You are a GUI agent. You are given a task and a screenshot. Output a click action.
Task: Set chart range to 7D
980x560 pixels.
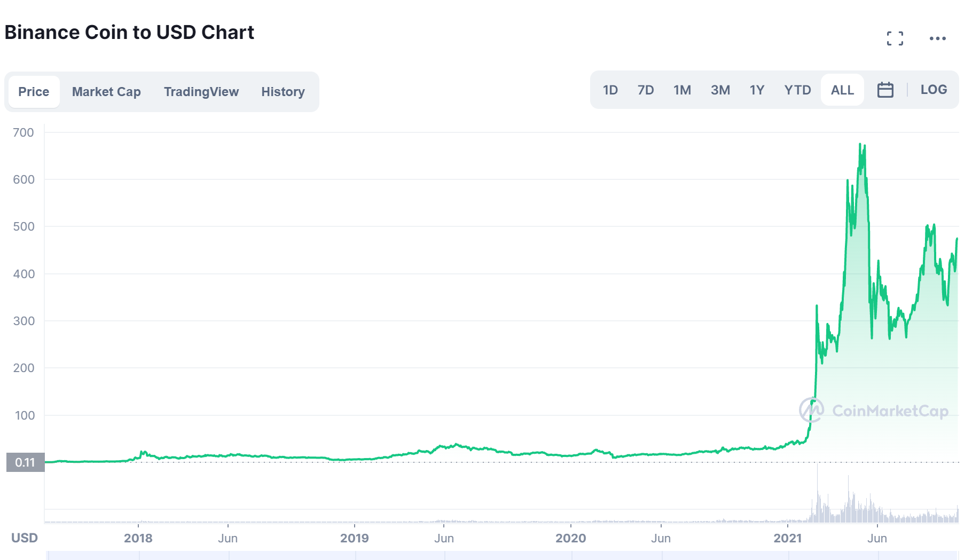(x=646, y=90)
